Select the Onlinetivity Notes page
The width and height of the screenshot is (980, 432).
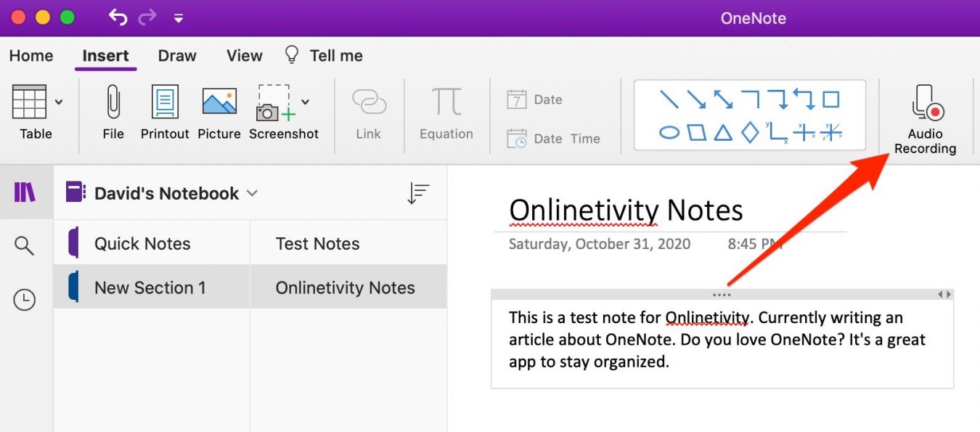pos(348,288)
